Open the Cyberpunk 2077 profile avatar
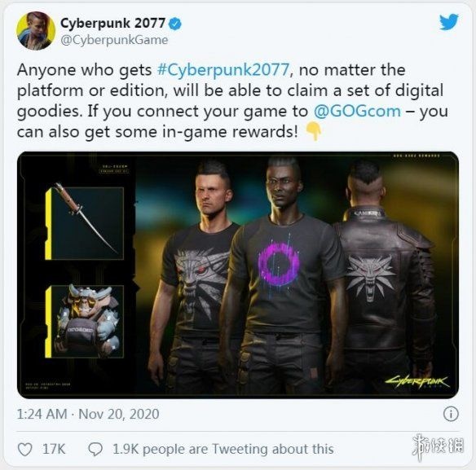 [x=36, y=31]
